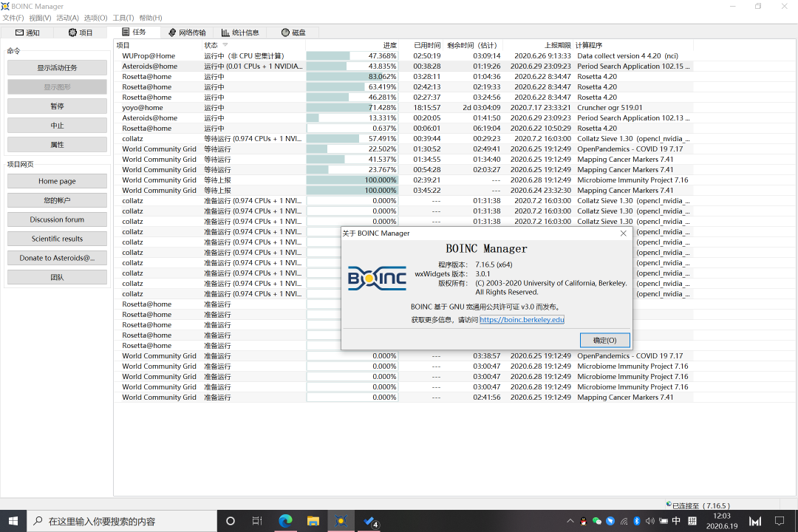Click the Scientific results button
798x532 pixels.
57,239
